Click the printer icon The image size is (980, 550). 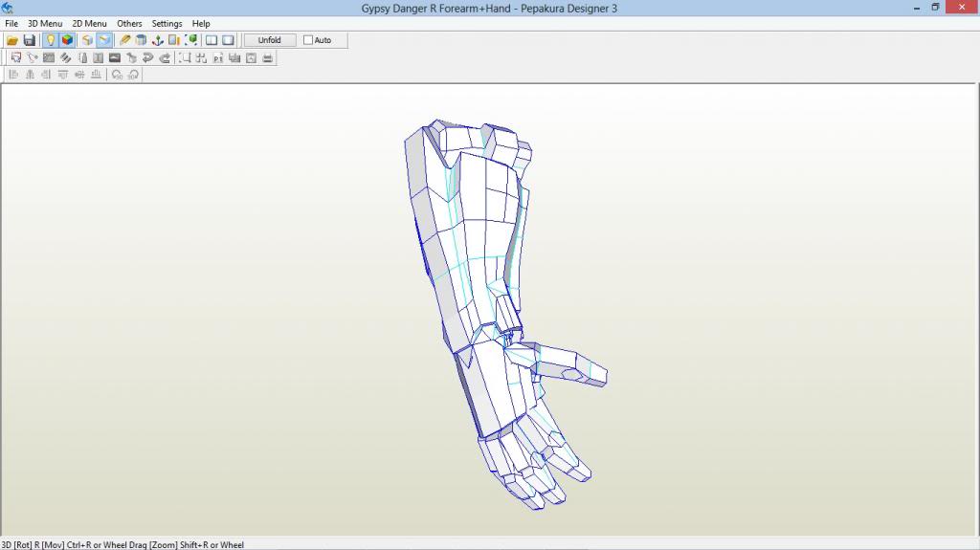point(268,57)
